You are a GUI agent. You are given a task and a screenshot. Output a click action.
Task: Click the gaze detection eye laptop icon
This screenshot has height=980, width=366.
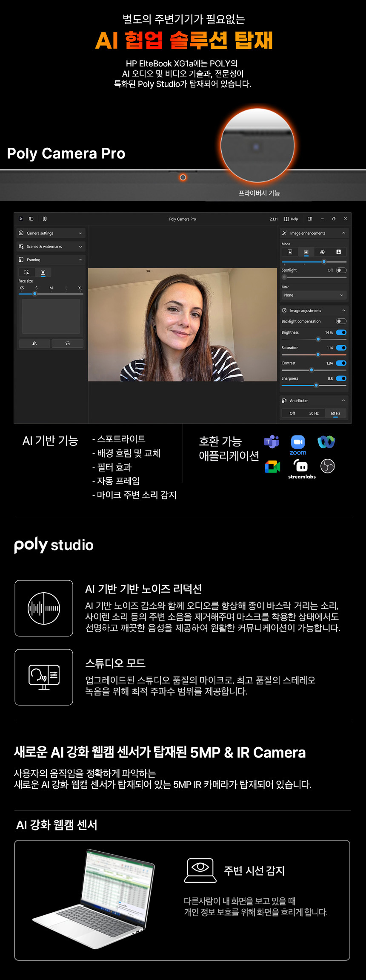pos(200,870)
